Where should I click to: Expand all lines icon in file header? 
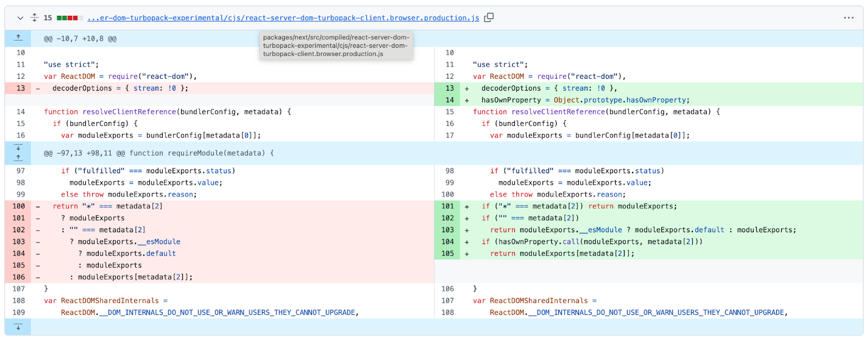pyautogui.click(x=34, y=18)
